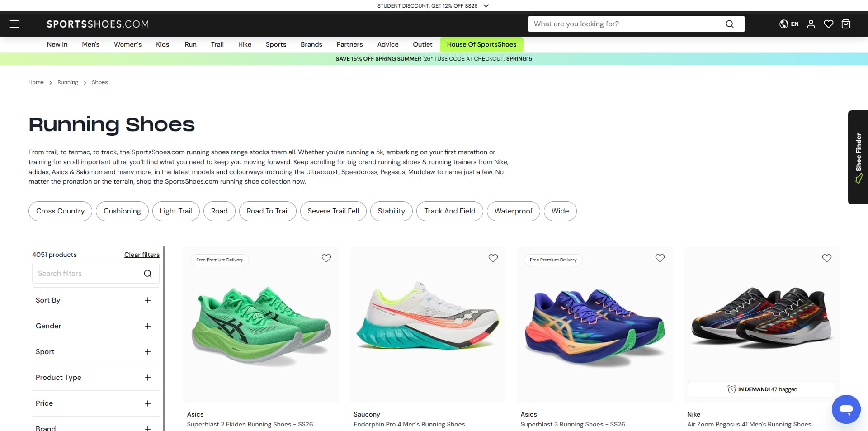Image resolution: width=868 pixels, height=431 pixels.
Task: Expand the Gender filter
Action: pos(96,326)
